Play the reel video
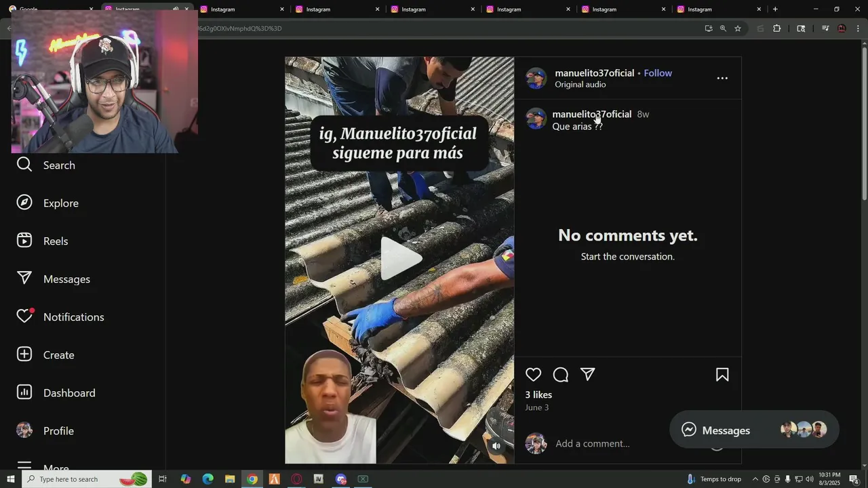Image resolution: width=868 pixels, height=488 pixels. tap(400, 259)
